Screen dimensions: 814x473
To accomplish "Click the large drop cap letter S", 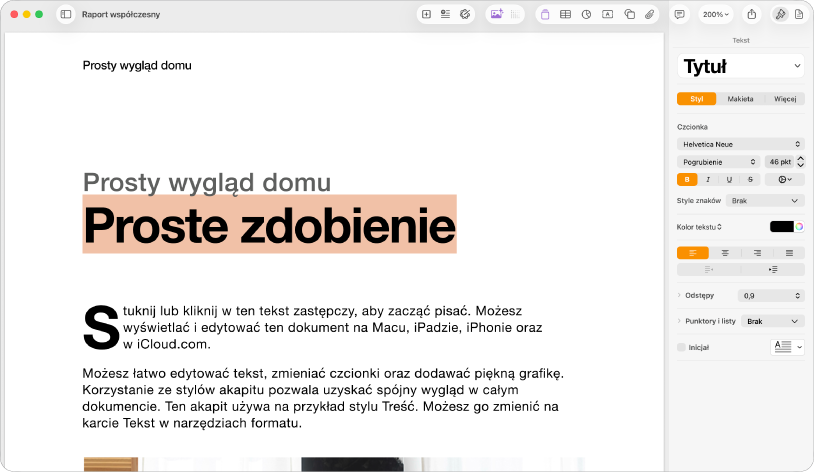I will click(x=101, y=328).
